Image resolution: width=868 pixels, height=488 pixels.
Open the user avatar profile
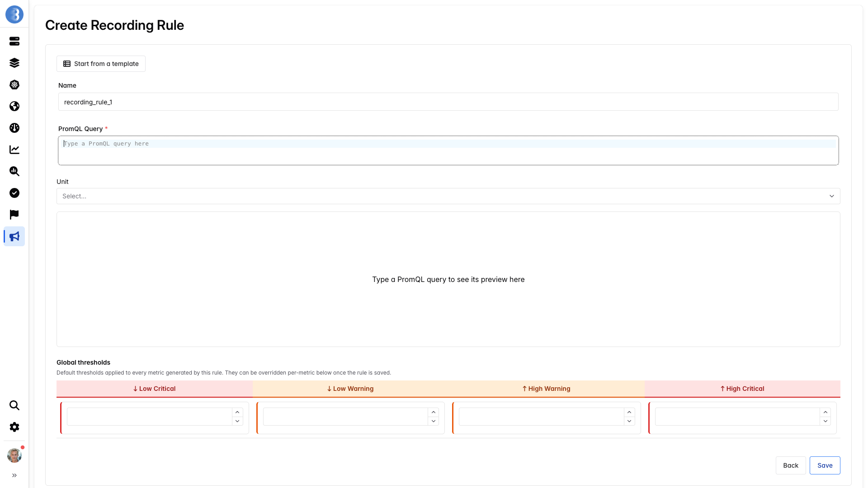(14, 455)
